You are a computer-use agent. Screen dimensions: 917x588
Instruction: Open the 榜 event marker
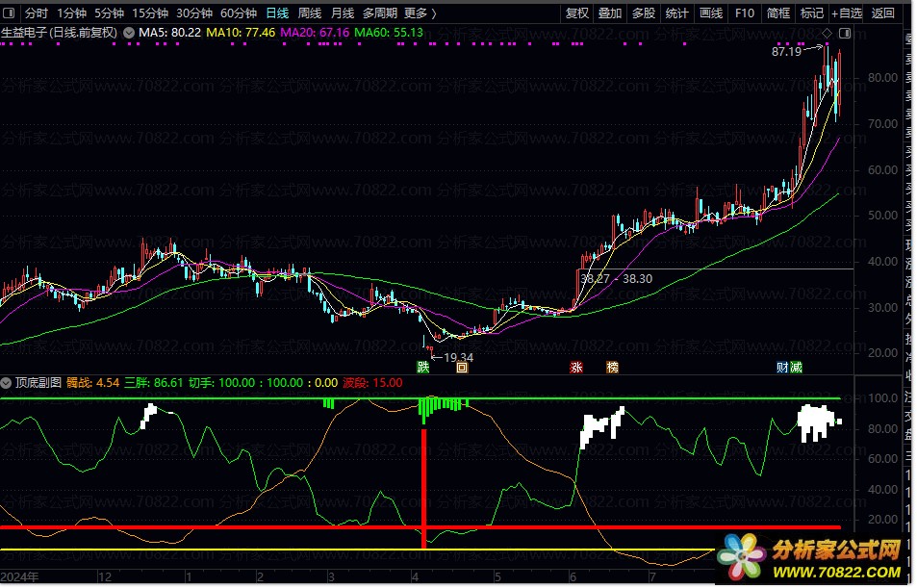tap(612, 368)
